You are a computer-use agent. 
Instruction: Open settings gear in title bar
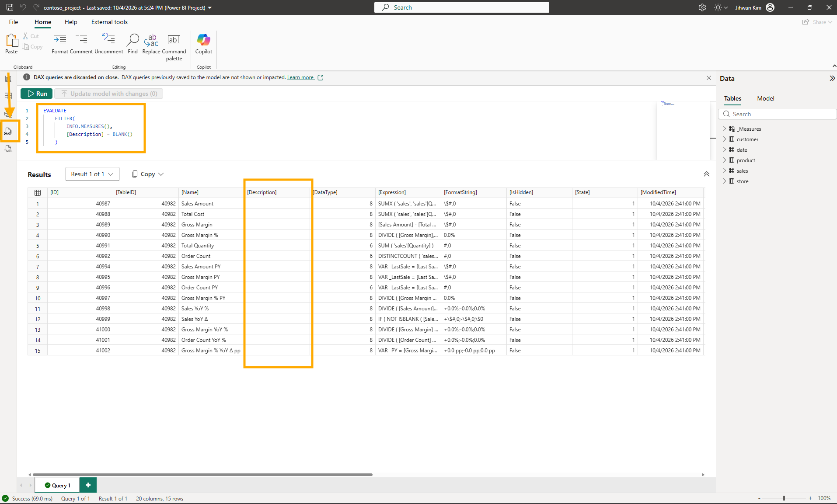(x=702, y=7)
